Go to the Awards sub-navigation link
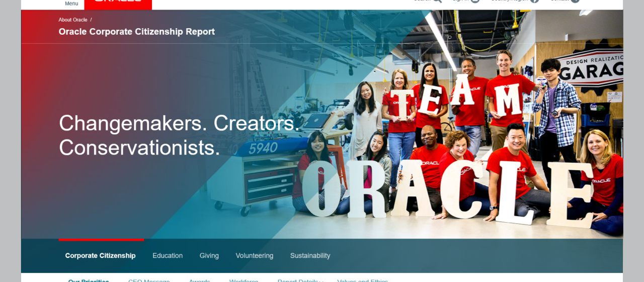This screenshot has width=644, height=282. pos(200,280)
